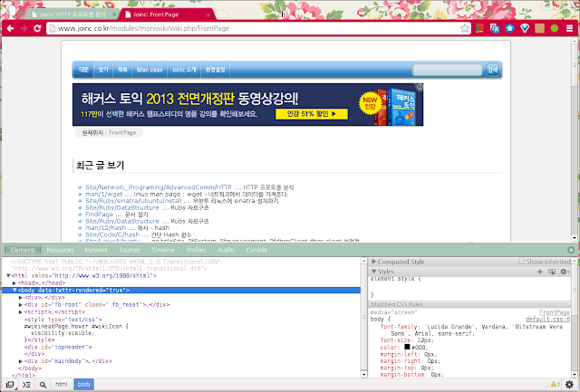Select element with magnifier inspect icon
Image resolution: width=580 pixels, height=392 pixels.
[43, 385]
